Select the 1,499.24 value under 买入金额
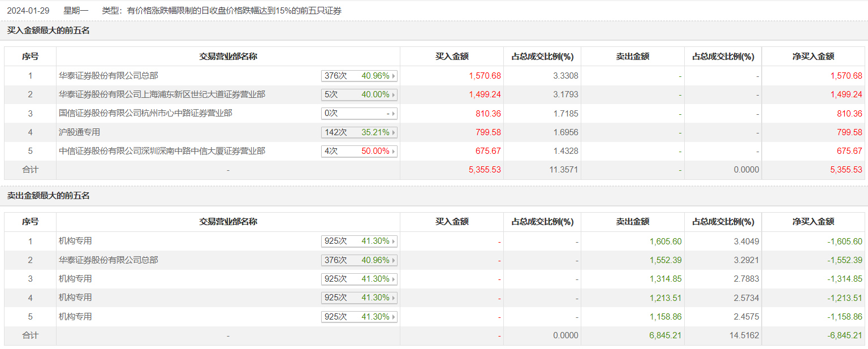This screenshot has height=349, width=868. click(485, 94)
